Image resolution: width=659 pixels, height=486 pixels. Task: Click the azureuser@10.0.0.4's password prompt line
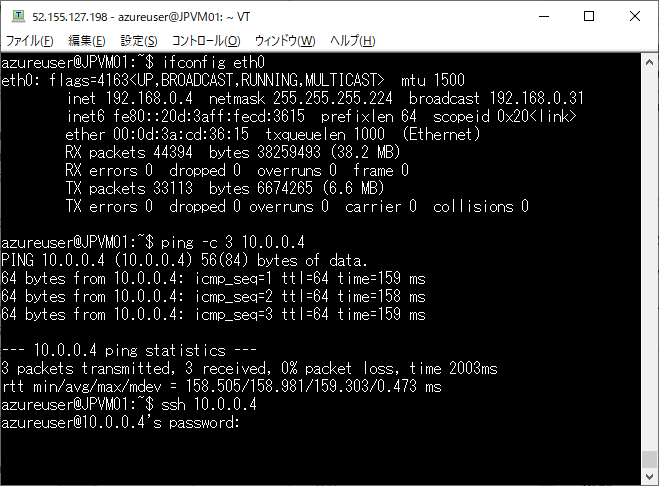click(x=120, y=422)
